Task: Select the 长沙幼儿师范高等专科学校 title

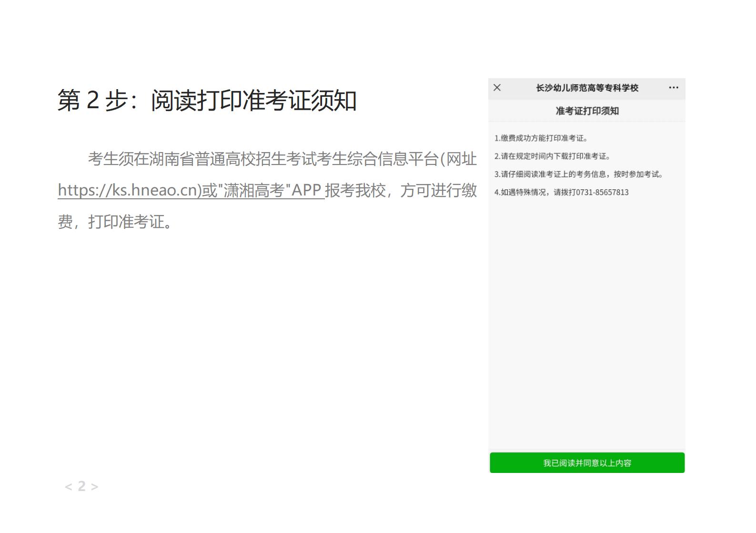Action: [x=587, y=88]
